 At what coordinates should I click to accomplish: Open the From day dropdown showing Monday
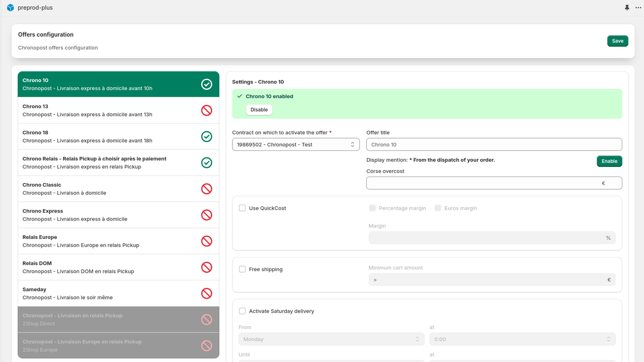[332, 339]
